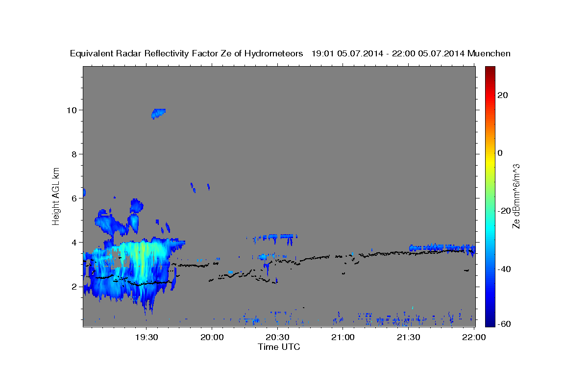Viewport: 588px width, 392px height.
Task: Click the colorbar label '-20'
Action: point(504,211)
